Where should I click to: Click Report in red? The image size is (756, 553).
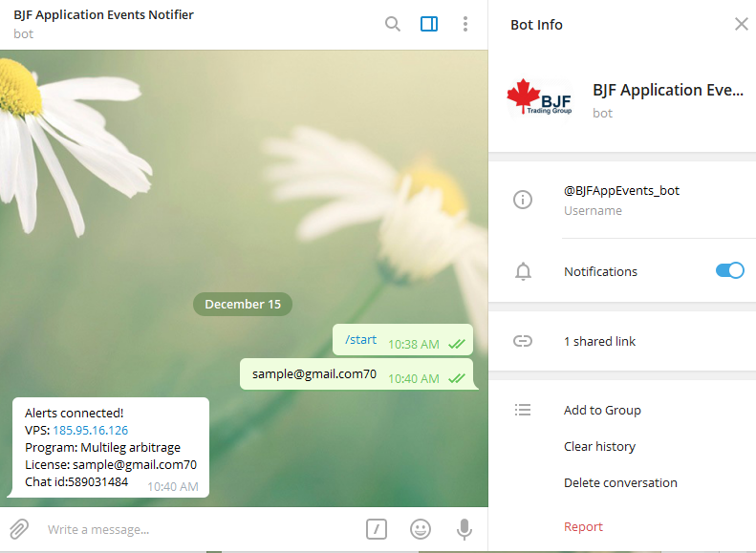click(583, 526)
